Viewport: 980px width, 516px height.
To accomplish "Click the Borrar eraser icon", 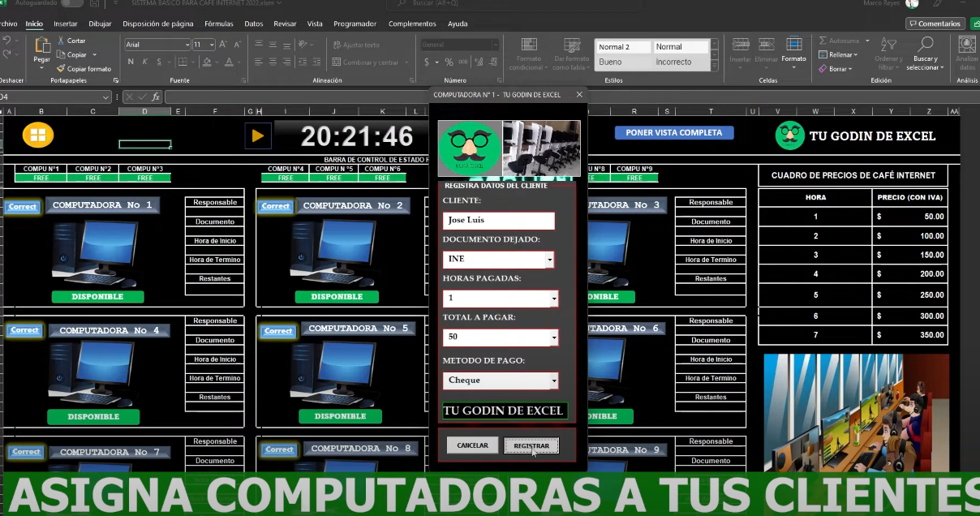I will click(x=823, y=68).
